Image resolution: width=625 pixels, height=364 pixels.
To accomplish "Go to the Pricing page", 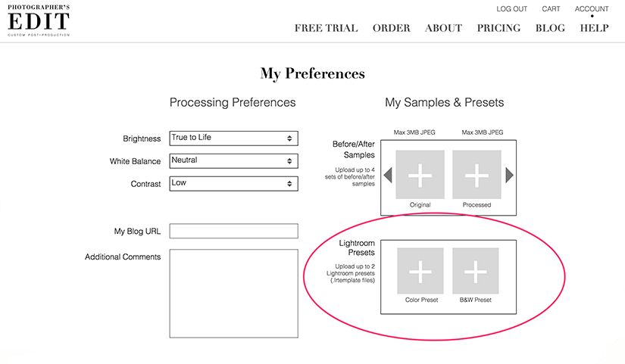I will tap(498, 28).
